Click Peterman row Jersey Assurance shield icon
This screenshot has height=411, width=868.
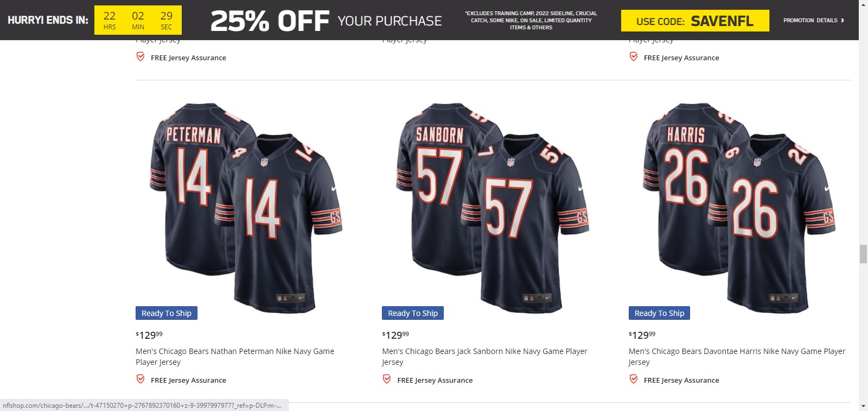tap(141, 380)
